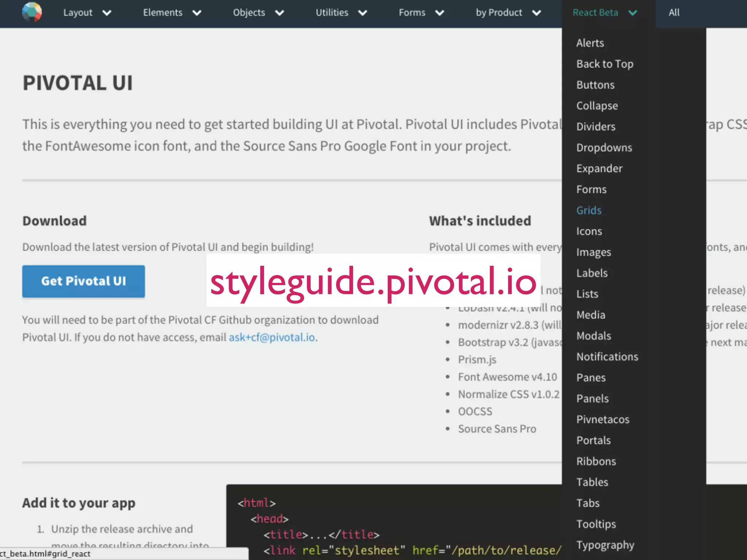Expand the Layout menu chevron

point(107,13)
